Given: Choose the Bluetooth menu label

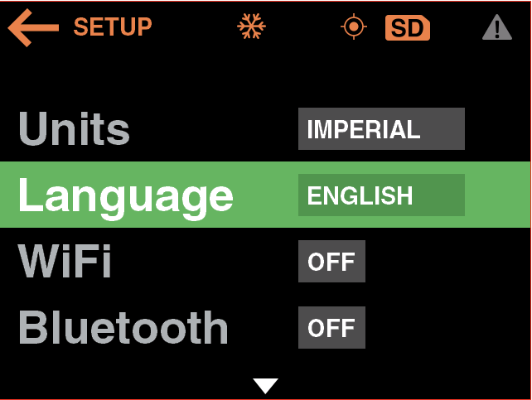Looking at the screenshot, I should point(123,328).
